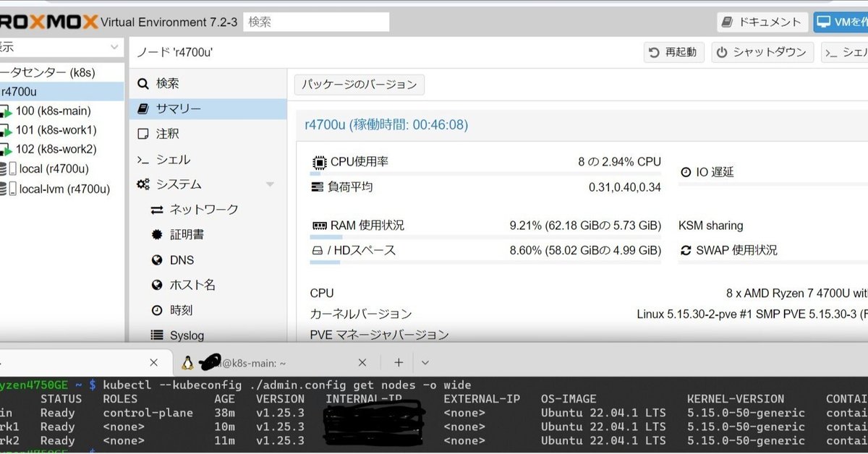Click the VM 102 running-status icon
The image size is (868, 454).
6,150
